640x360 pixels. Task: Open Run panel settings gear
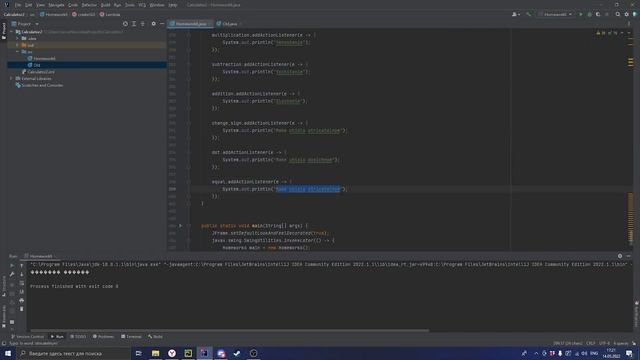pyautogui.click(x=620, y=256)
